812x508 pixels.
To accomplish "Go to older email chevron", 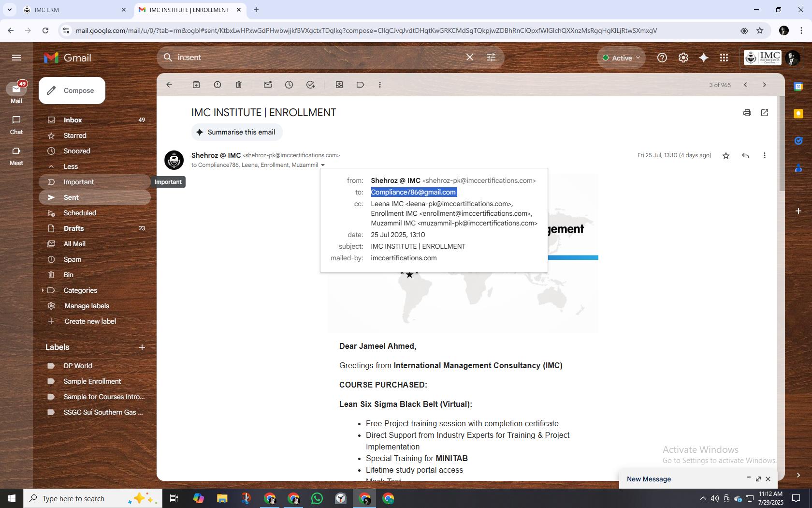I will 765,85.
